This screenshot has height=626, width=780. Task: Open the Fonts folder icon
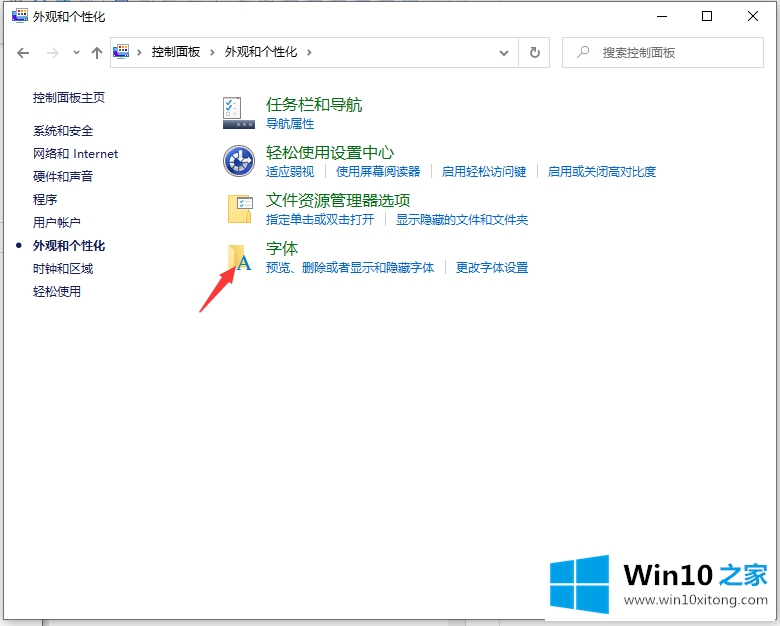[240, 257]
